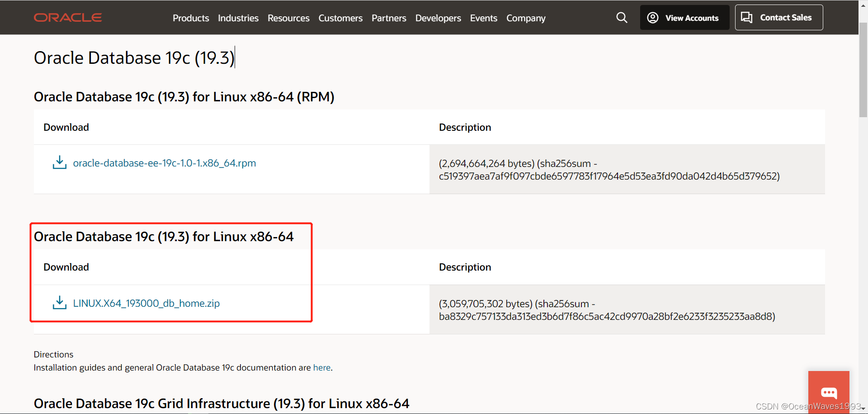Open the search magnifier icon

coord(622,18)
